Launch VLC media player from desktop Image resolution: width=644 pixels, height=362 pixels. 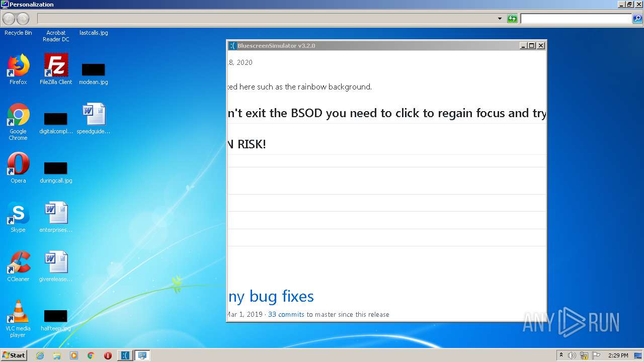(18, 319)
